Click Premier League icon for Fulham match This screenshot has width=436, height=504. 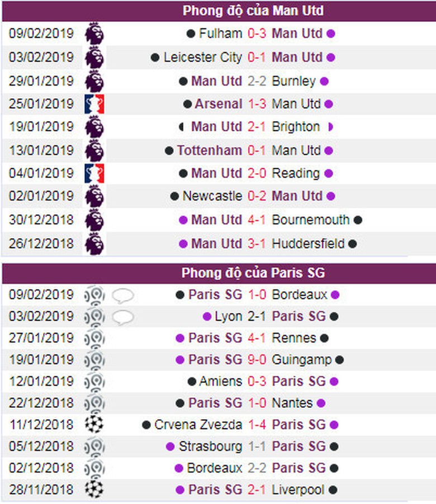(x=94, y=34)
